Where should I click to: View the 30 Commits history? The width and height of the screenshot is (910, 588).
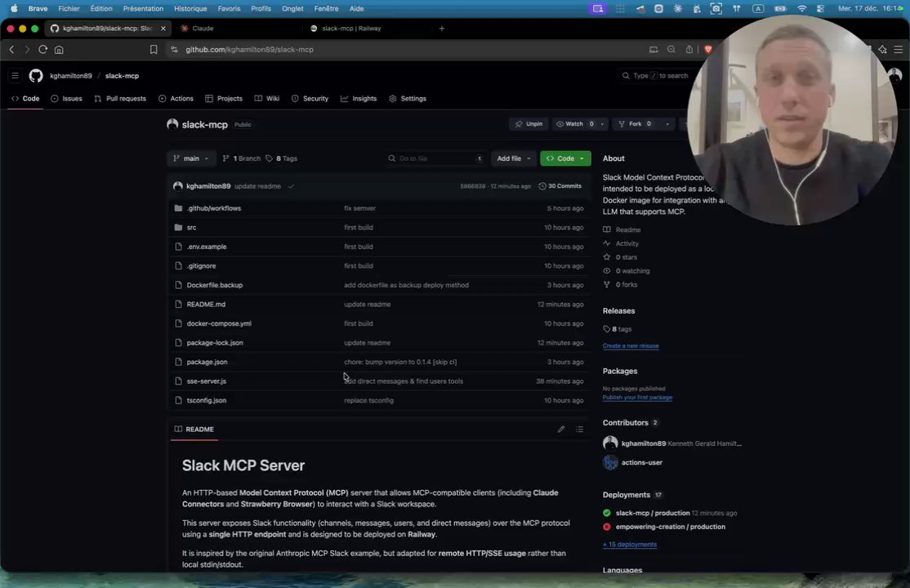(560, 186)
